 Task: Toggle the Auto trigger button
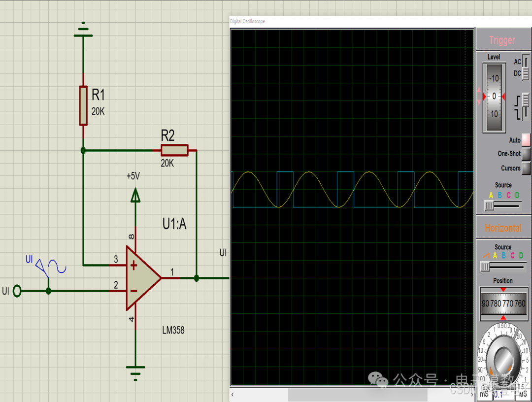click(526, 139)
